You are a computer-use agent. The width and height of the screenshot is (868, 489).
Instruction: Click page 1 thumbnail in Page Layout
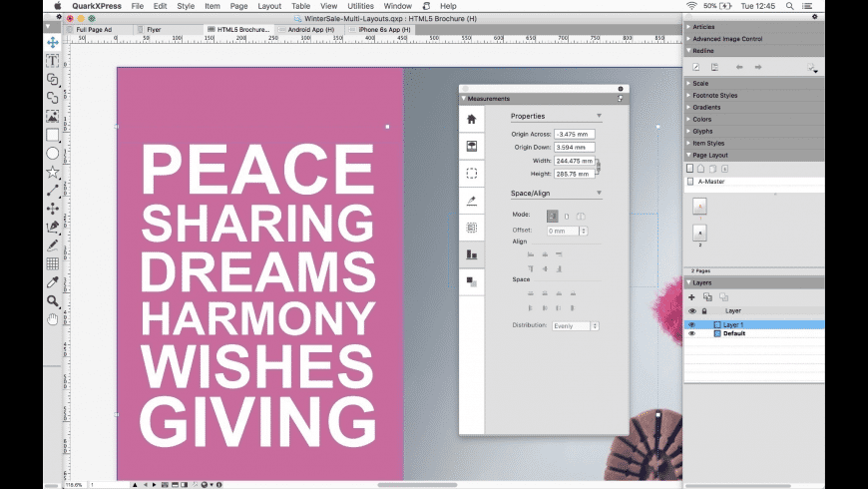click(699, 207)
